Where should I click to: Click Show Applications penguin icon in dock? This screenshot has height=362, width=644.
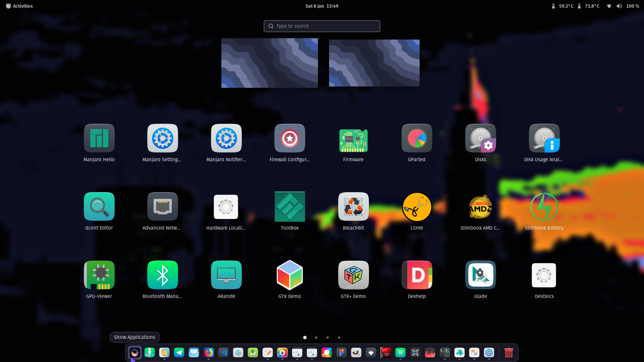coord(135,353)
